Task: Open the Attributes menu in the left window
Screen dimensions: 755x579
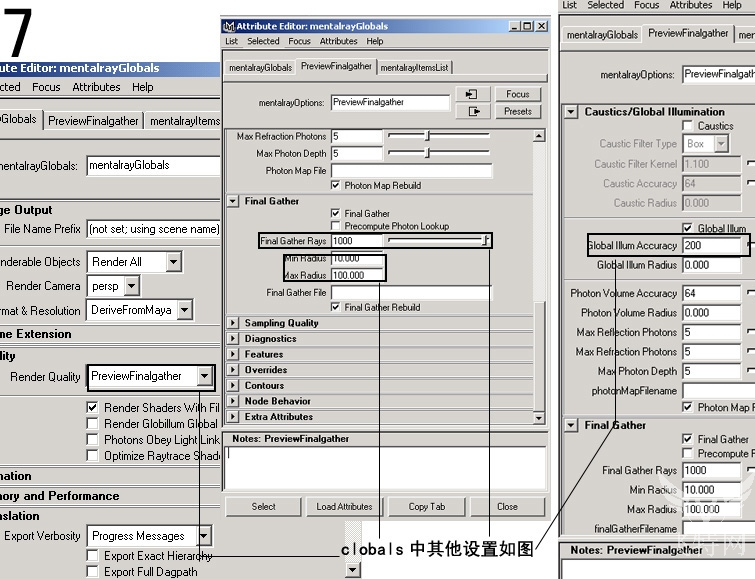Action: click(96, 87)
